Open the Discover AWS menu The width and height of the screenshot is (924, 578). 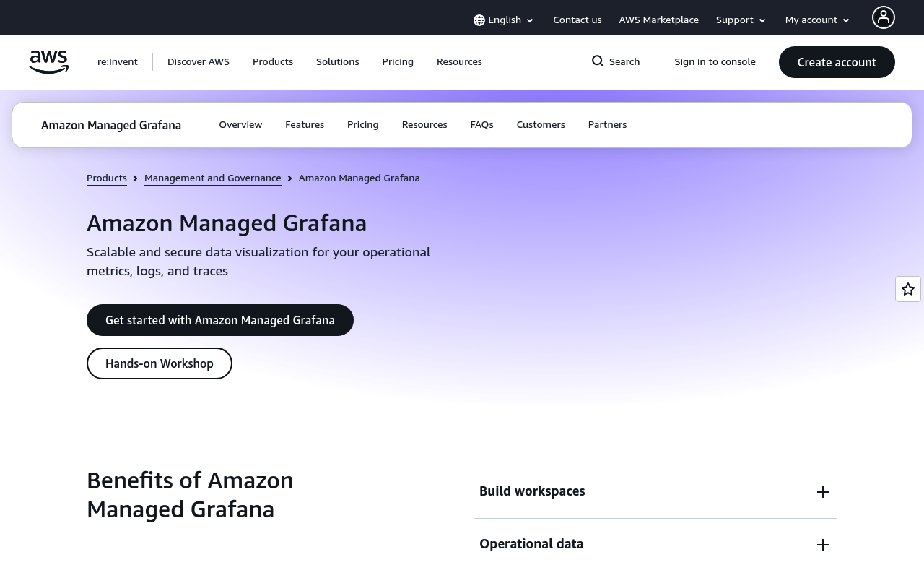tap(199, 62)
